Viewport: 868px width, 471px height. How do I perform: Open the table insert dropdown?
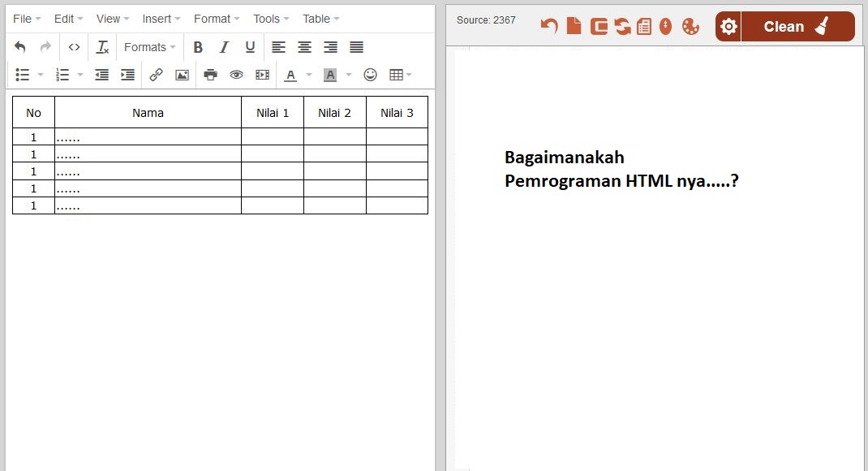coord(409,74)
